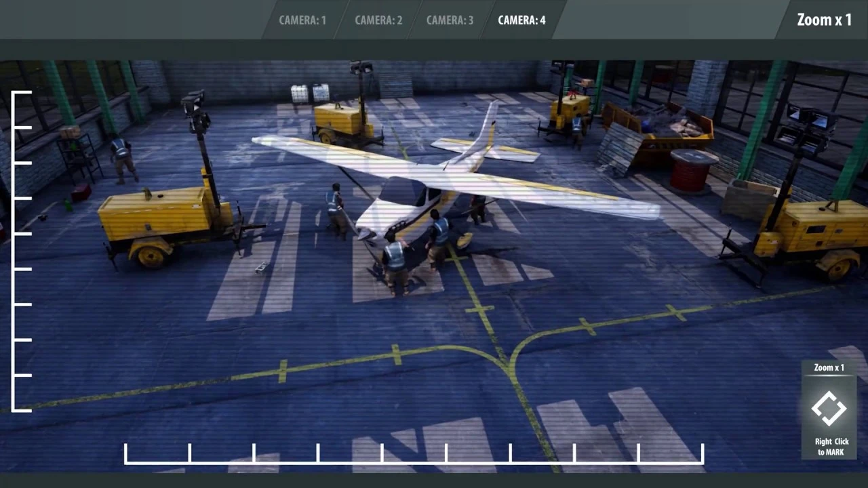
Task: Click the Zoom x 1 label on side panel
Action: (829, 367)
